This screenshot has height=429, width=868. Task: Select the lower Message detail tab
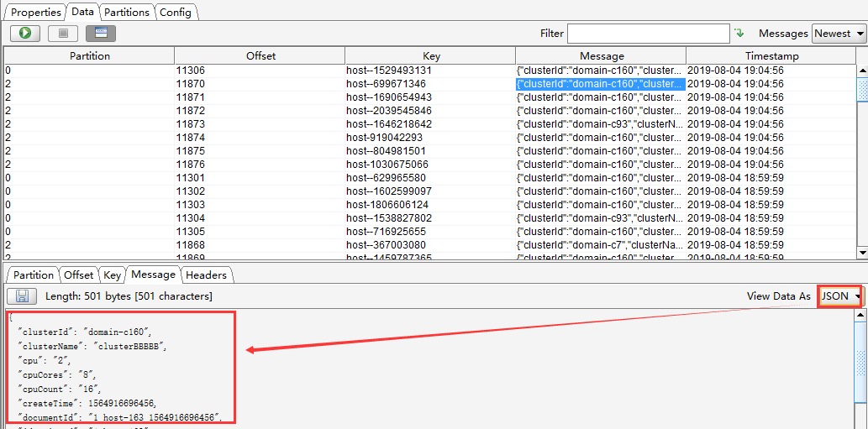tap(153, 275)
